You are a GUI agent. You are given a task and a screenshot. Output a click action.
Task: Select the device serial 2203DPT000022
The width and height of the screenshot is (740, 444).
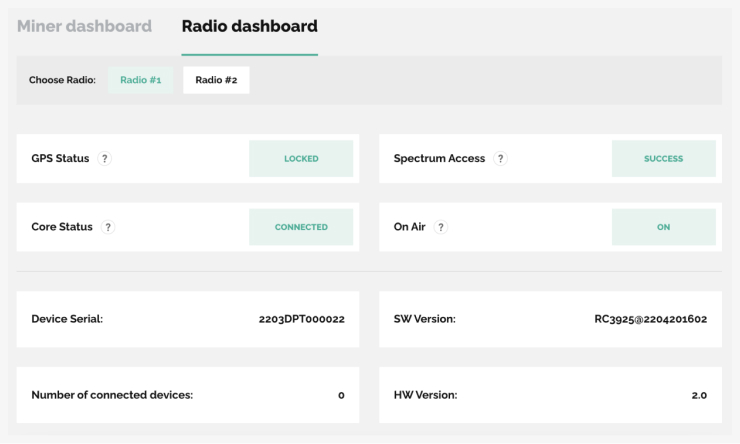pos(302,319)
